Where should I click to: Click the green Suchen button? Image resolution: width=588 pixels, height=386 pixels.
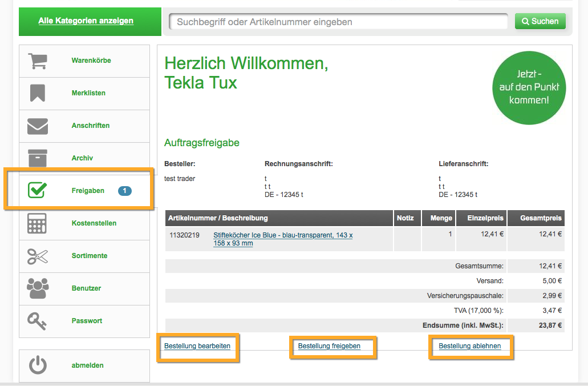(x=540, y=22)
